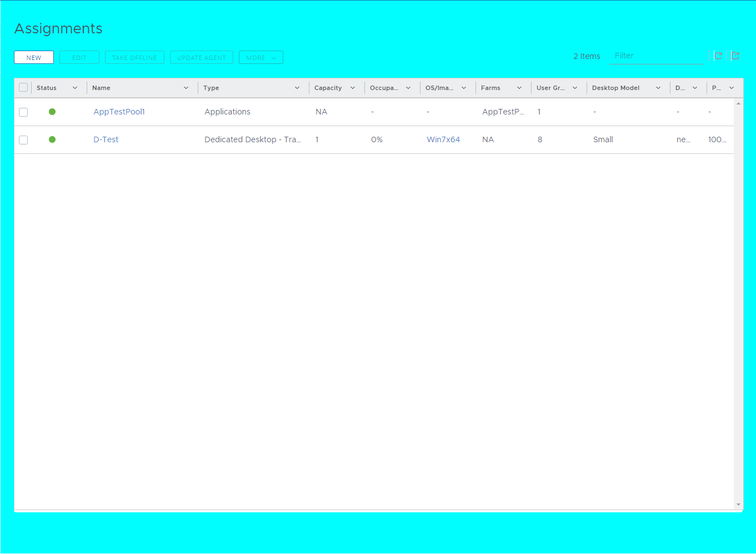Click the '100...' cell in D-Test row

coord(717,139)
